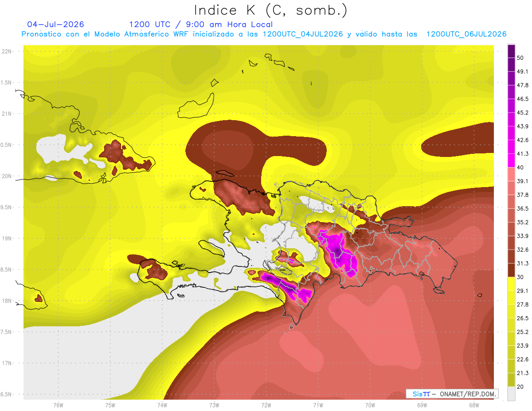This screenshot has width=532, height=411.
Task: Click the '18N' latitude label
Action: pyautogui.click(x=7, y=301)
